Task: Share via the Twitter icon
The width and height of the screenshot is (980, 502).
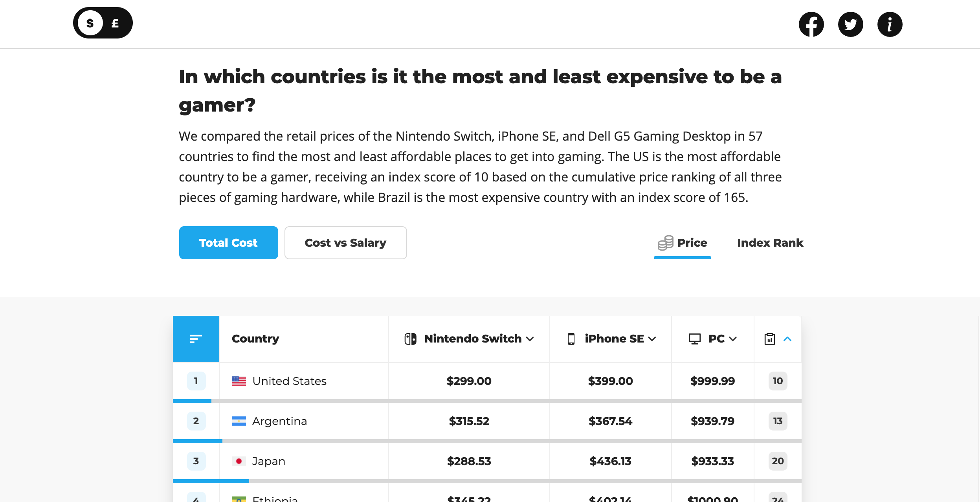Action: pyautogui.click(x=850, y=24)
